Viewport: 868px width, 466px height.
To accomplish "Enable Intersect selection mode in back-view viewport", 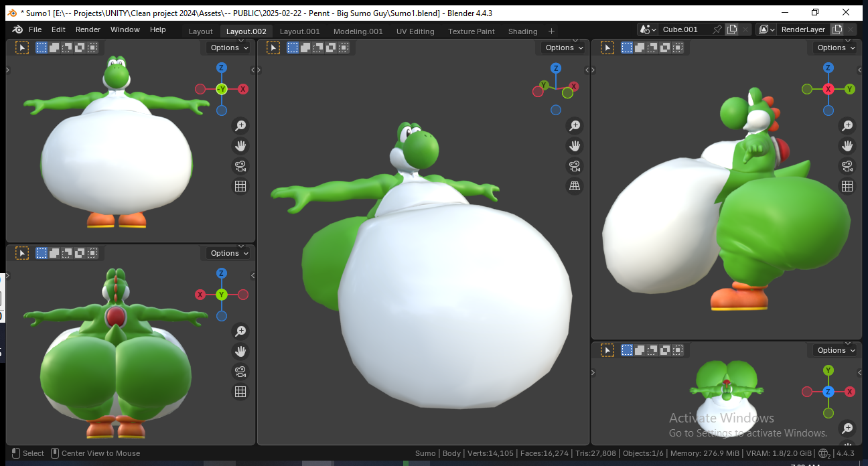I will point(92,253).
